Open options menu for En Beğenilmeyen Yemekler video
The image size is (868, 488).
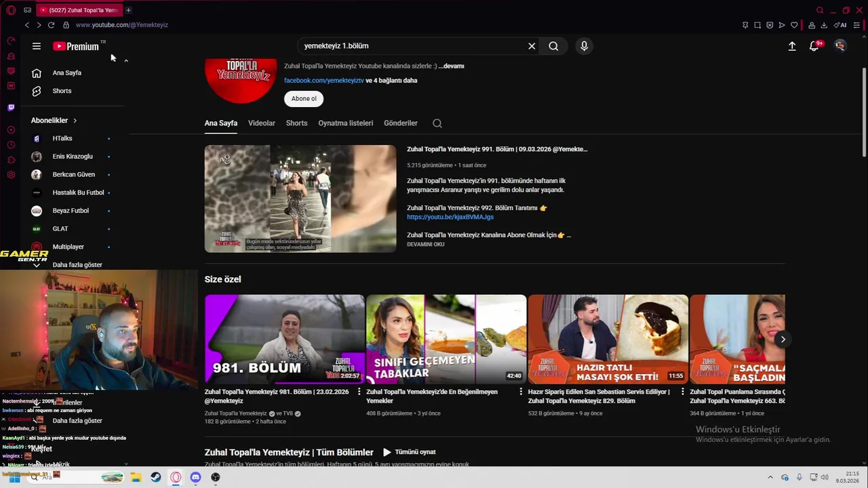pyautogui.click(x=521, y=392)
